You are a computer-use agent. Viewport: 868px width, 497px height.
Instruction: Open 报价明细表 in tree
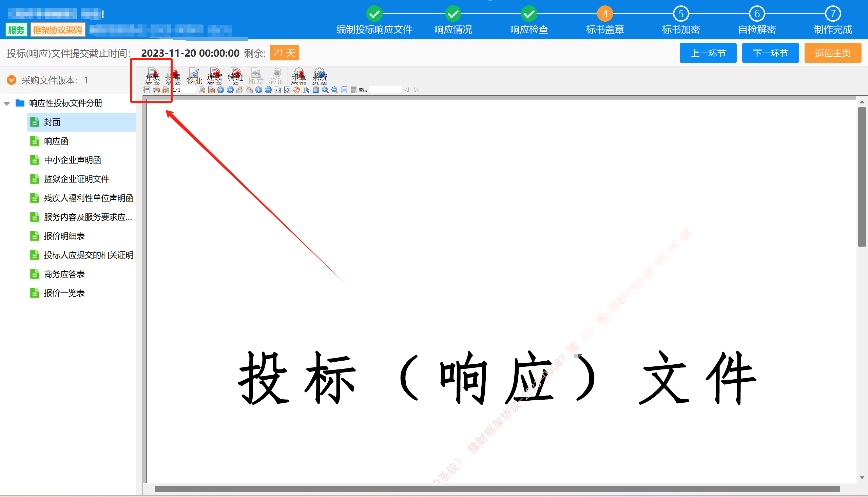[64, 236]
